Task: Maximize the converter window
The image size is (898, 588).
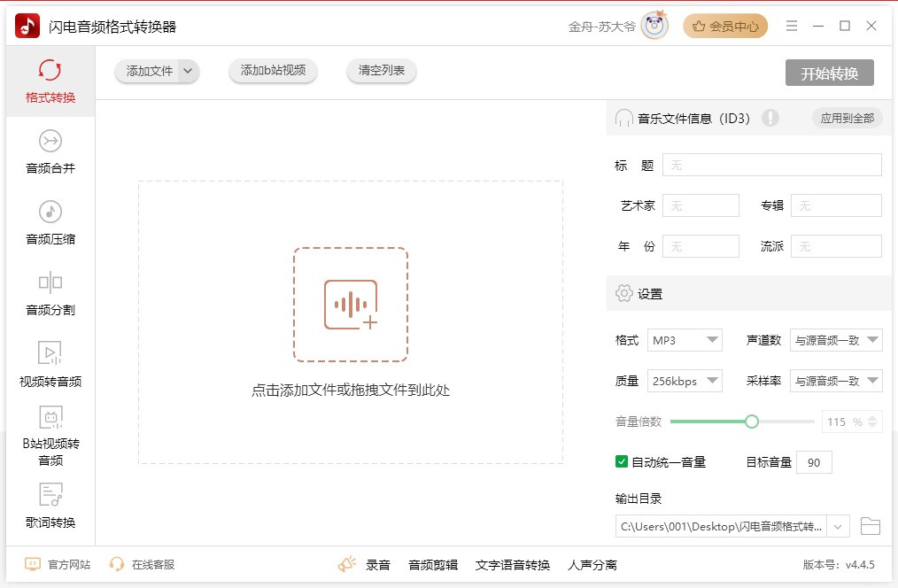Action: coord(845,26)
